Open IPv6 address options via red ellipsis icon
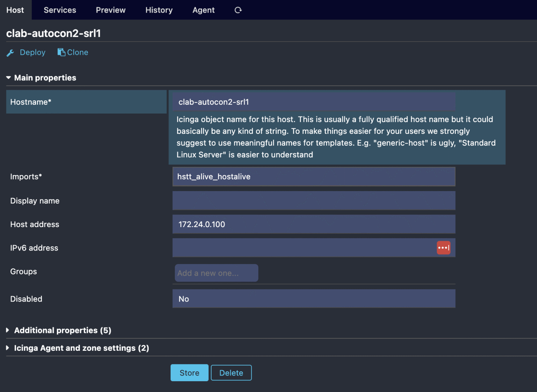The width and height of the screenshot is (537, 392). (443, 248)
